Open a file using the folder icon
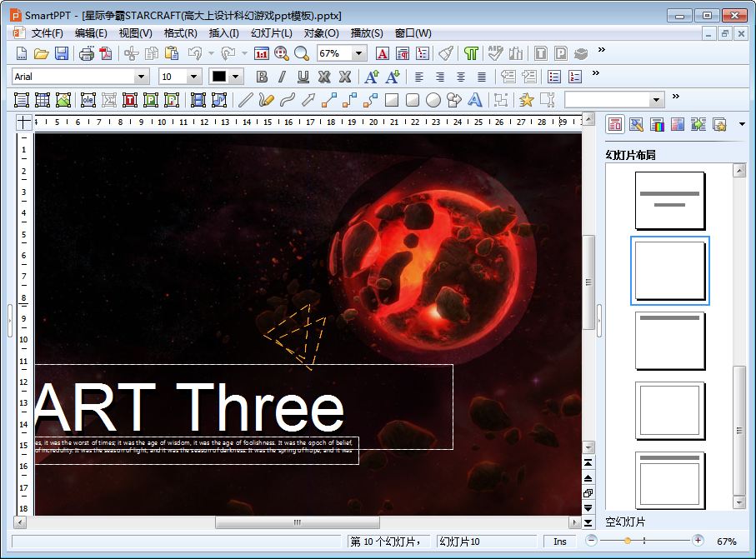Image resolution: width=756 pixels, height=559 pixels. [42, 53]
